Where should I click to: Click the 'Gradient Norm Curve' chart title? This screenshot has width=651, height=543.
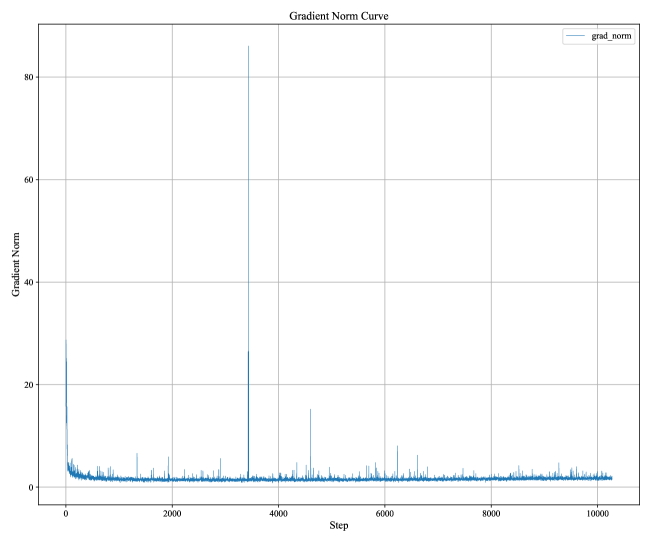coord(339,16)
